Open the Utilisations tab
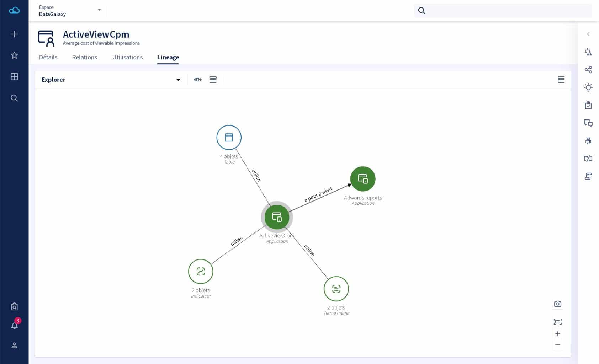The image size is (599, 364). click(x=127, y=57)
